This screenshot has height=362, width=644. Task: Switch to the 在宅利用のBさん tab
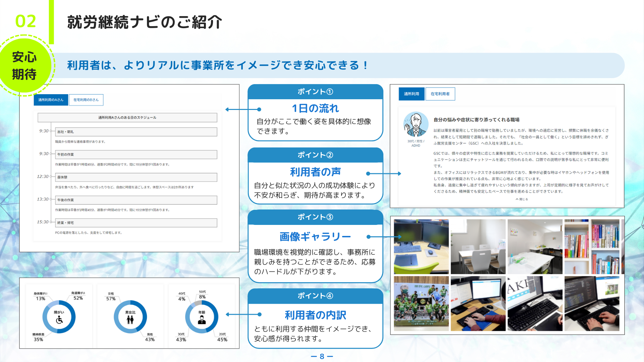coord(86,100)
